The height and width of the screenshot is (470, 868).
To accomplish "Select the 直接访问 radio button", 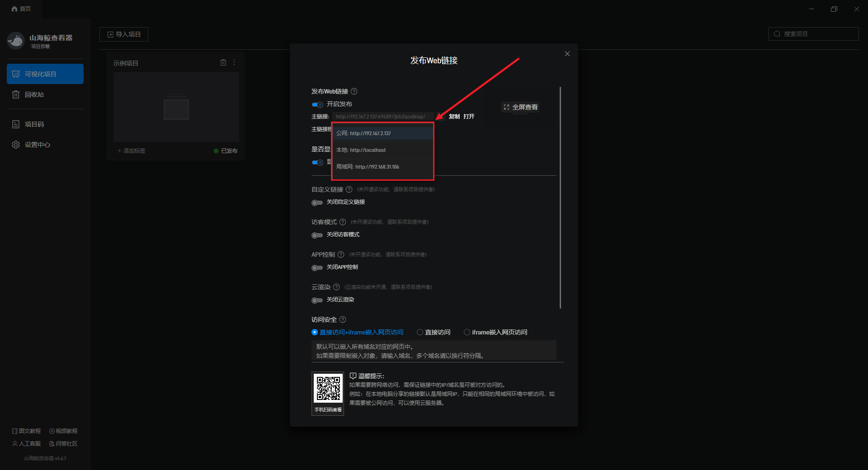I will (x=420, y=332).
